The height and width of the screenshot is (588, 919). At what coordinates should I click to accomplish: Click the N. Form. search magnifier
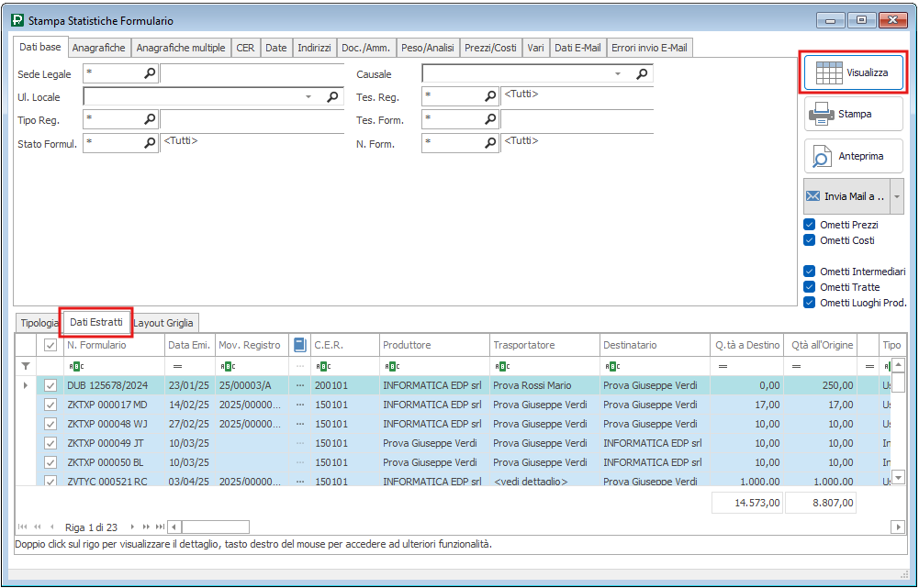[x=491, y=142]
